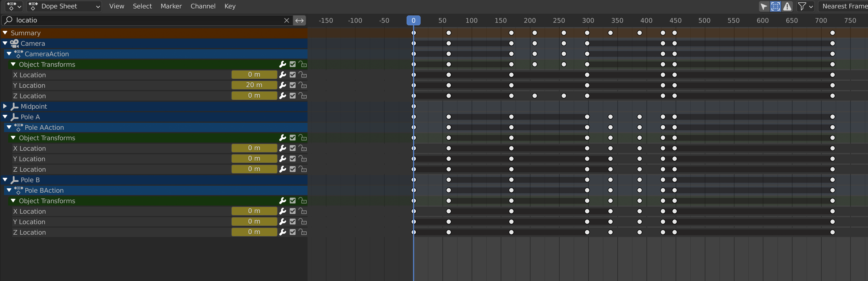Toggle modifiers wrench on Camera X Location
This screenshot has height=281, width=868.
point(283,75)
